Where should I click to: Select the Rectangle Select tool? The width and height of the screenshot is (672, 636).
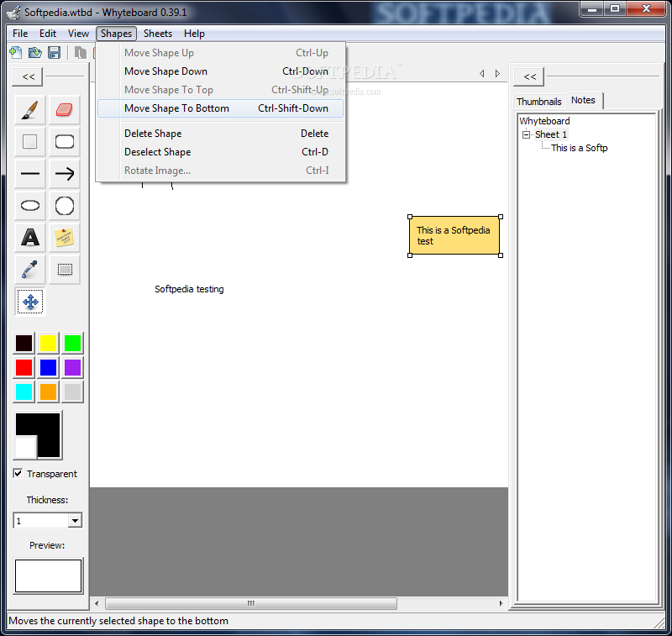click(65, 269)
